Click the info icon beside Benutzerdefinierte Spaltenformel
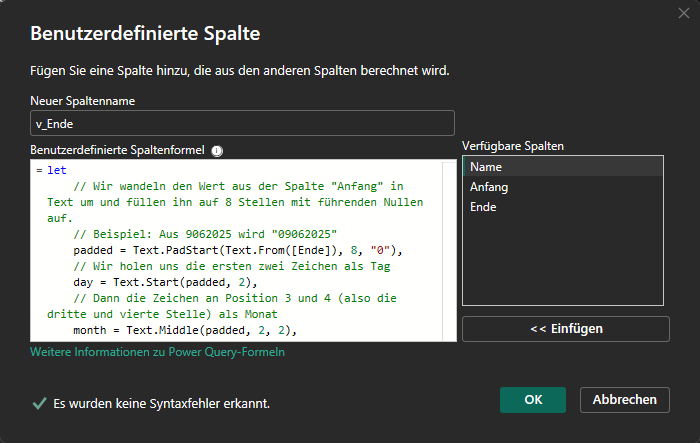Viewport: 700px width, 443px height. tap(217, 151)
